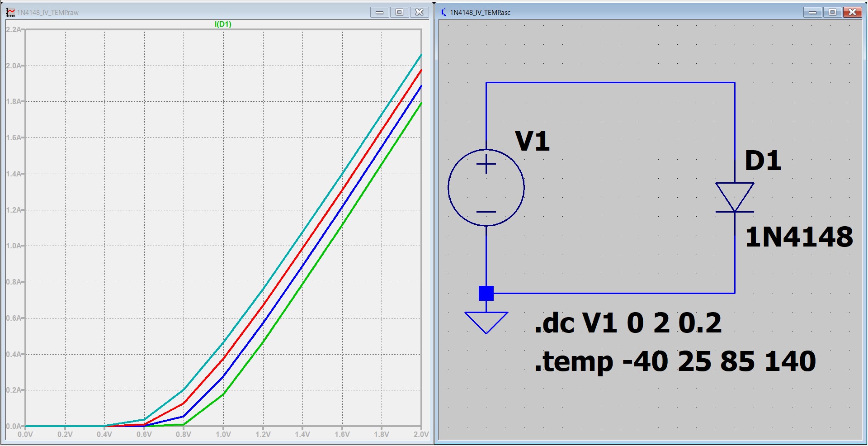Click the ground symbol in schematic
Viewport: 868px width, 446px height.
[486, 322]
